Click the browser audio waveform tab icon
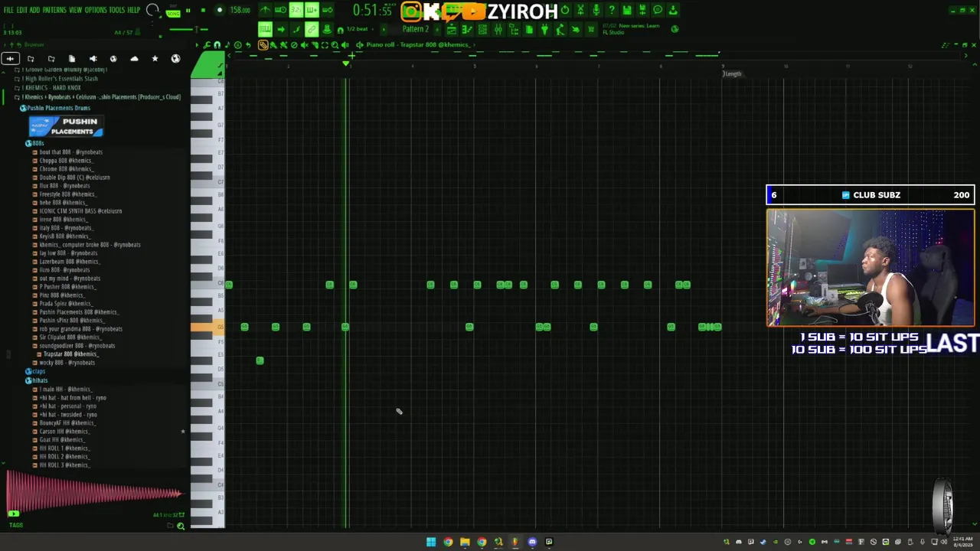The width and height of the screenshot is (980, 551). (x=10, y=59)
